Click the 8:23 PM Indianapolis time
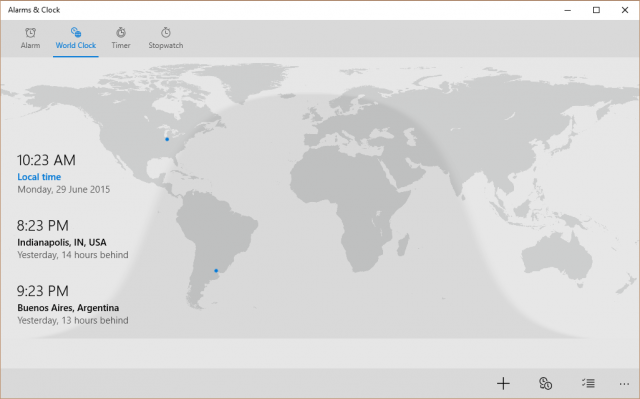The height and width of the screenshot is (399, 640). (x=42, y=226)
